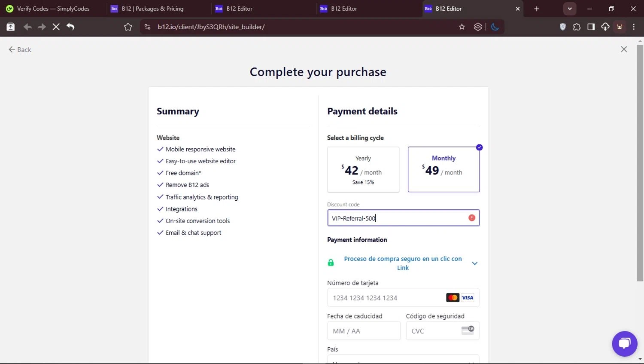Click the share/upload icon at toolbar left

coord(11,27)
